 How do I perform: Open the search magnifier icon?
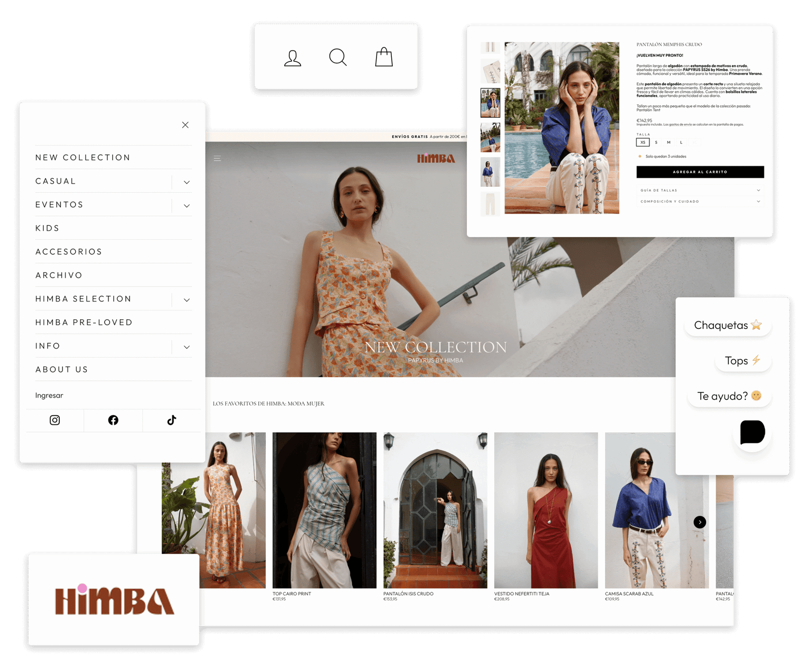coord(338,57)
